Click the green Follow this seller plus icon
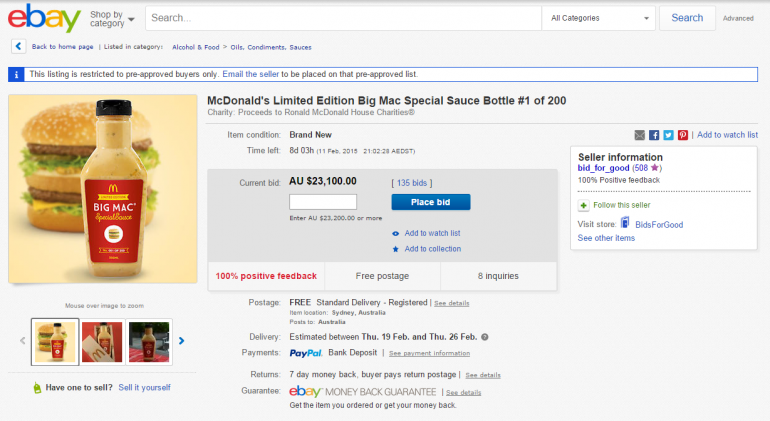The width and height of the screenshot is (770, 421). (x=584, y=205)
